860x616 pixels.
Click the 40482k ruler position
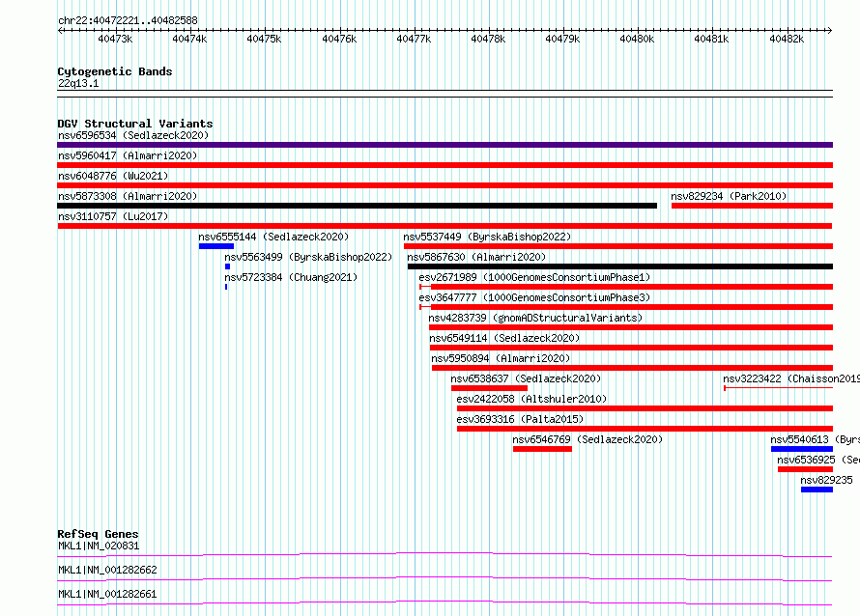pyautogui.click(x=787, y=39)
